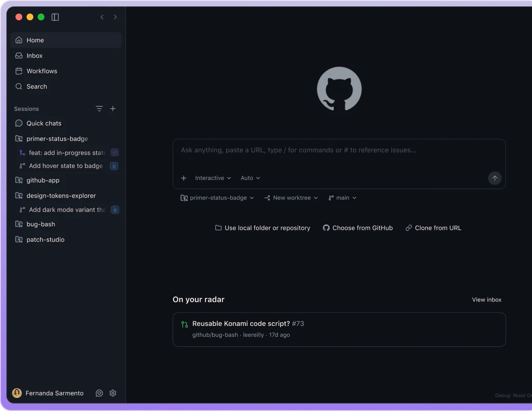
Task: Click the On your radar heading
Action: tap(199, 300)
